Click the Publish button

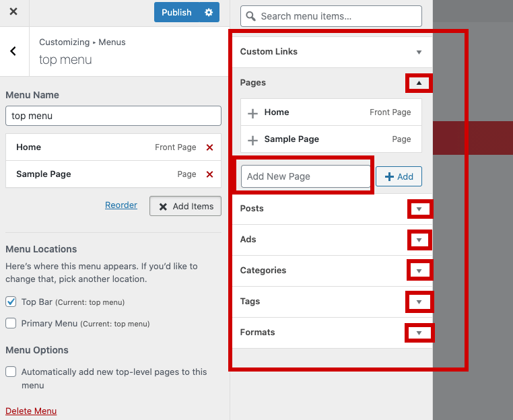click(176, 12)
